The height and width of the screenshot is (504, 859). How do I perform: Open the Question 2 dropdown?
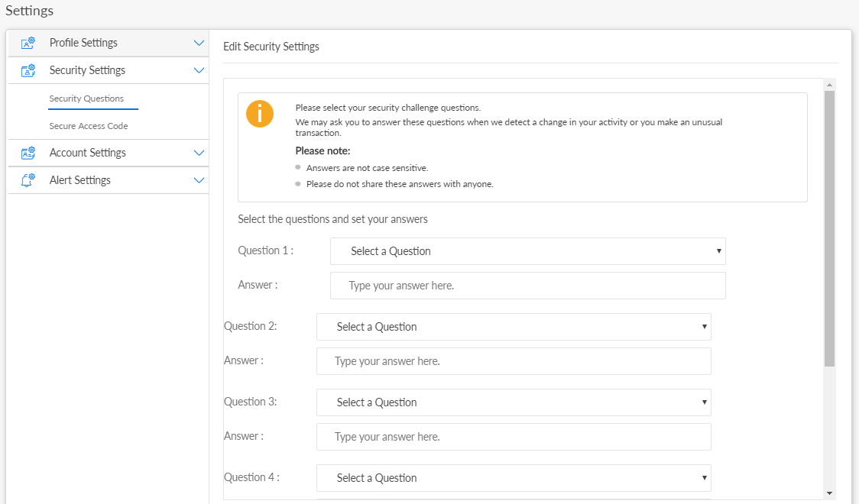point(514,327)
